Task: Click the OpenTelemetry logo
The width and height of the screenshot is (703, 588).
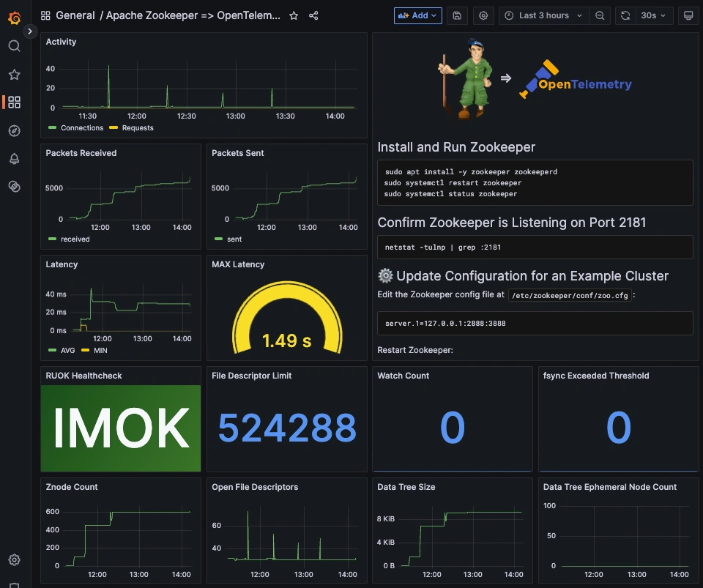Action: (576, 79)
